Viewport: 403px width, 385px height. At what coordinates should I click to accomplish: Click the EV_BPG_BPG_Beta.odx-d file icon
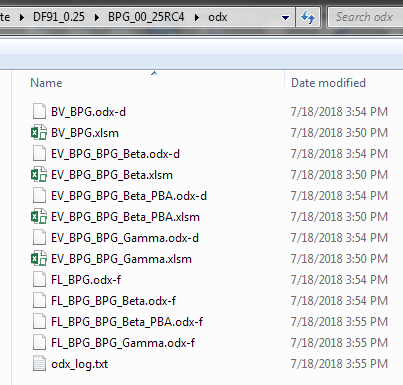(x=39, y=153)
